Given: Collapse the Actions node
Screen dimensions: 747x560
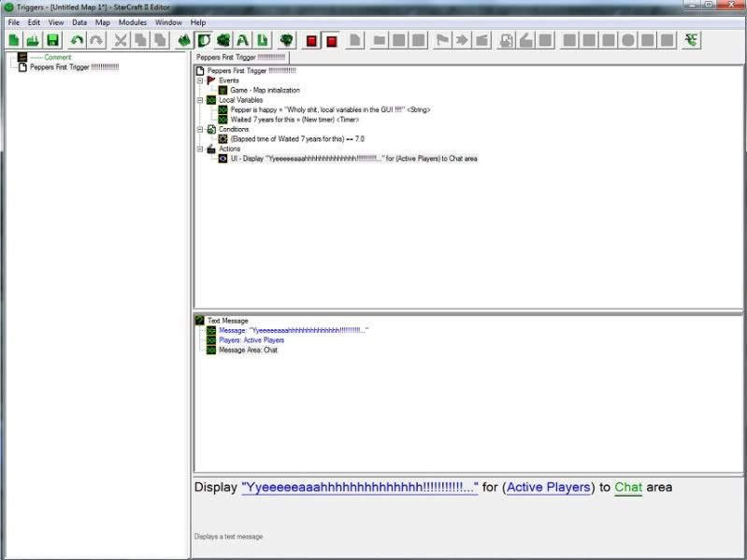Looking at the screenshot, I should [200, 149].
